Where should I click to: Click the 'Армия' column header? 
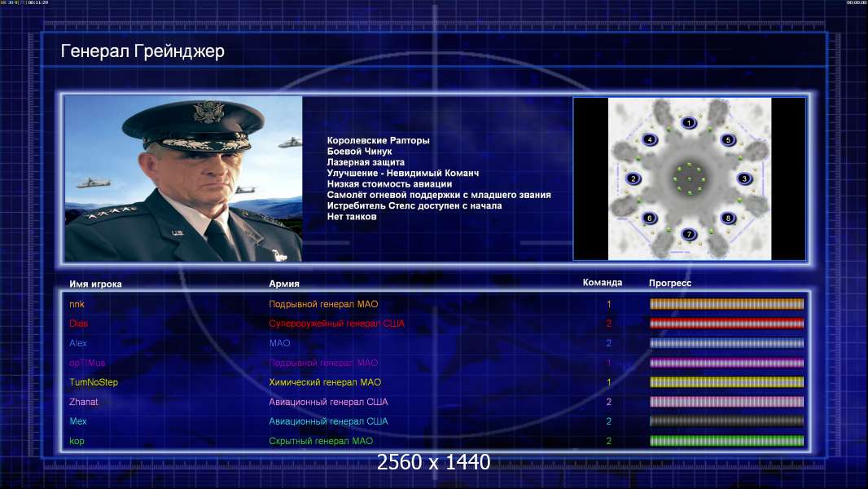tap(284, 284)
